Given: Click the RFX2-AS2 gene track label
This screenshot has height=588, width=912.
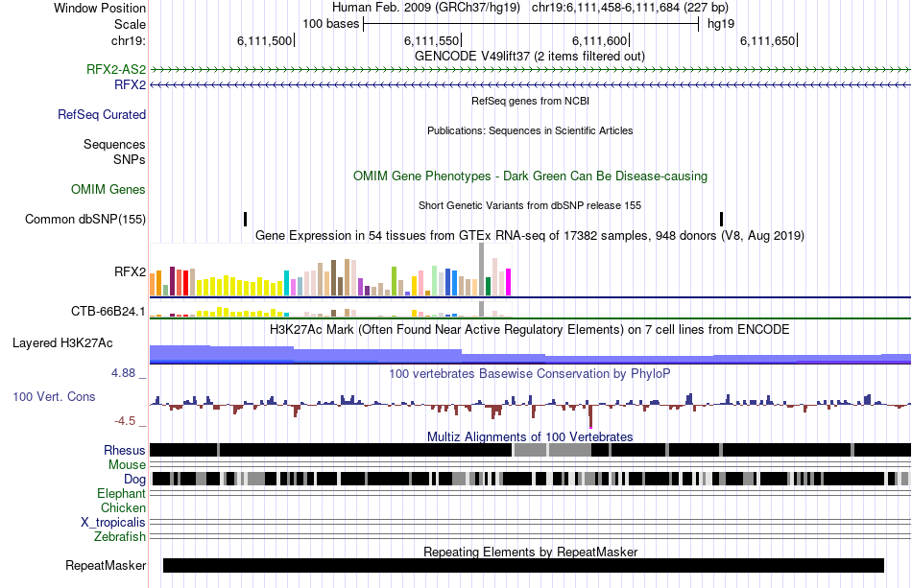Looking at the screenshot, I should (116, 69).
